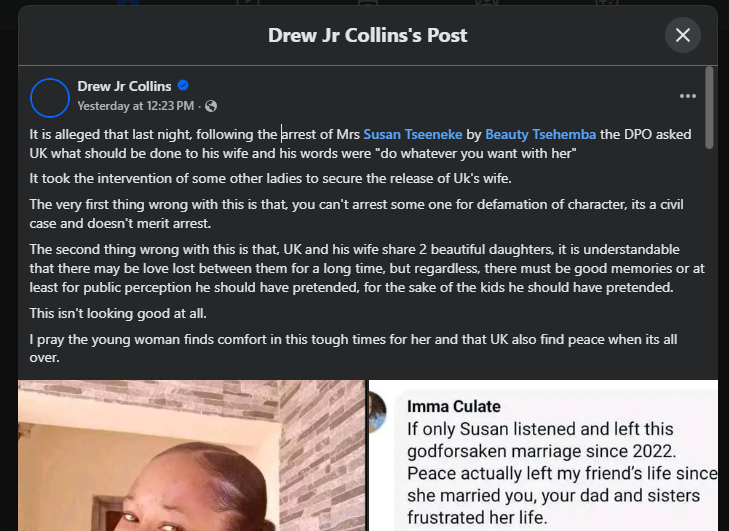The image size is (729, 531).
Task: Visit the tagged Susan Tseeneke profile
Action: [x=413, y=134]
